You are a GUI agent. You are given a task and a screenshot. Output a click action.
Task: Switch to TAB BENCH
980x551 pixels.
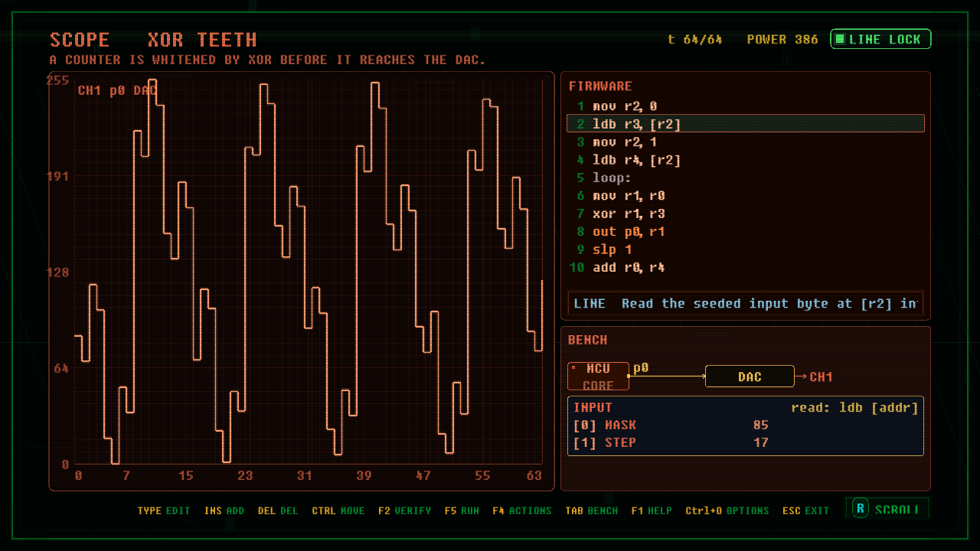592,510
